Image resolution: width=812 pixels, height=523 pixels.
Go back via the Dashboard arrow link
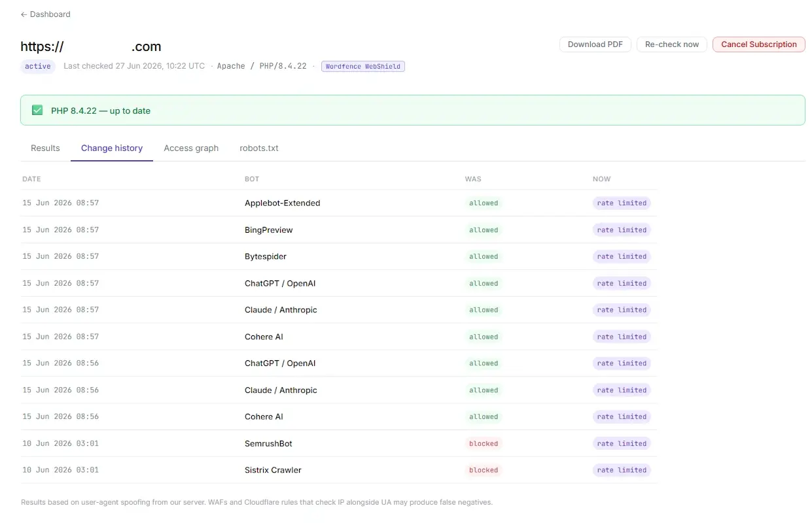point(45,14)
